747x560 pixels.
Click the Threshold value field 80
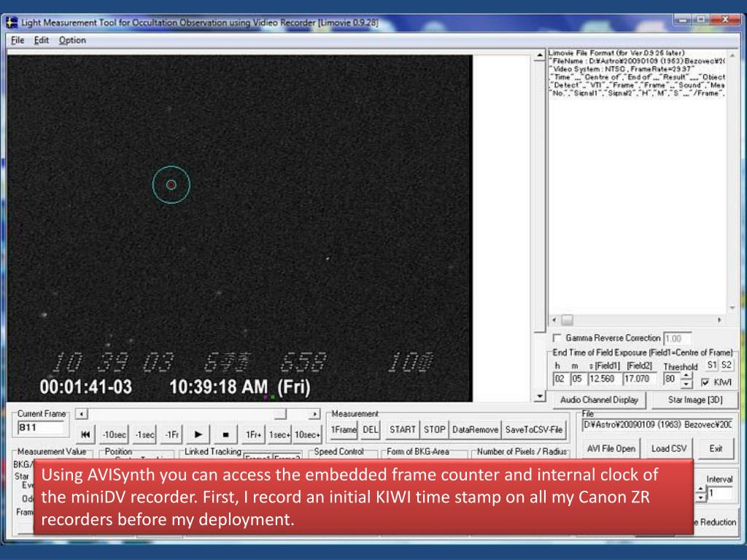671,379
